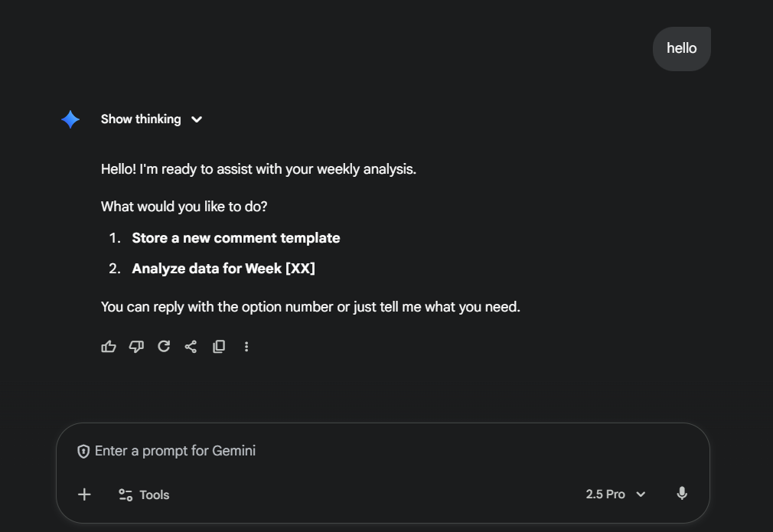Select Analyze data for Week [XX] option
Screen dimensions: 773x532
[223, 269]
